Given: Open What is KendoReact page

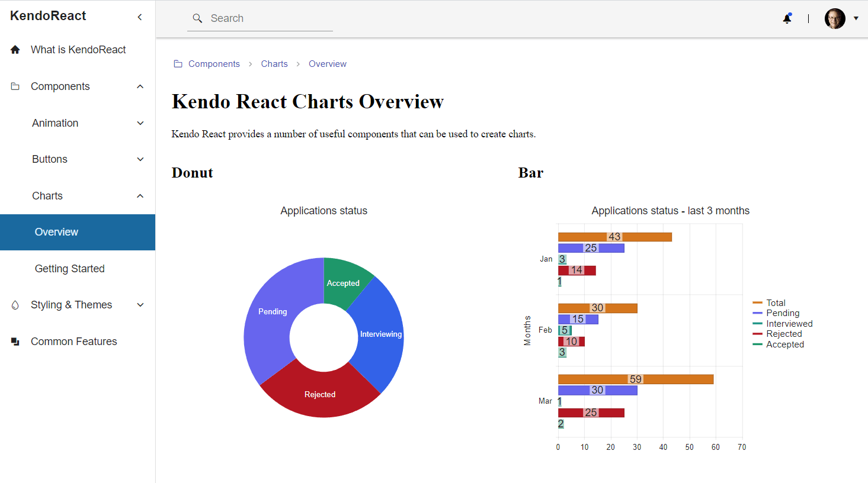Looking at the screenshot, I should click(x=78, y=50).
